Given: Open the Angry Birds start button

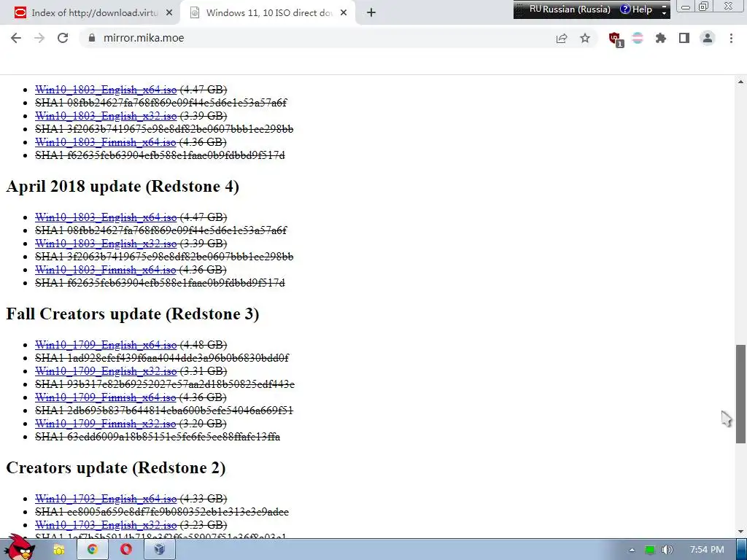Looking at the screenshot, I should click(19, 548).
